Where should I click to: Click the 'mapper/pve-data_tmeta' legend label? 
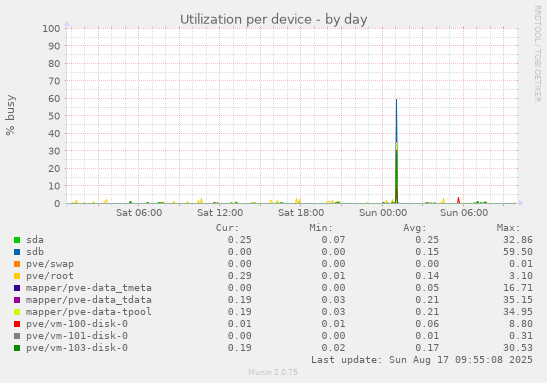tap(89, 288)
